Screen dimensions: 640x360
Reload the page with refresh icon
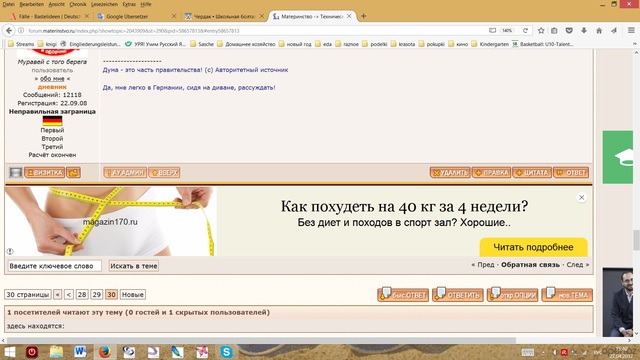click(525, 31)
